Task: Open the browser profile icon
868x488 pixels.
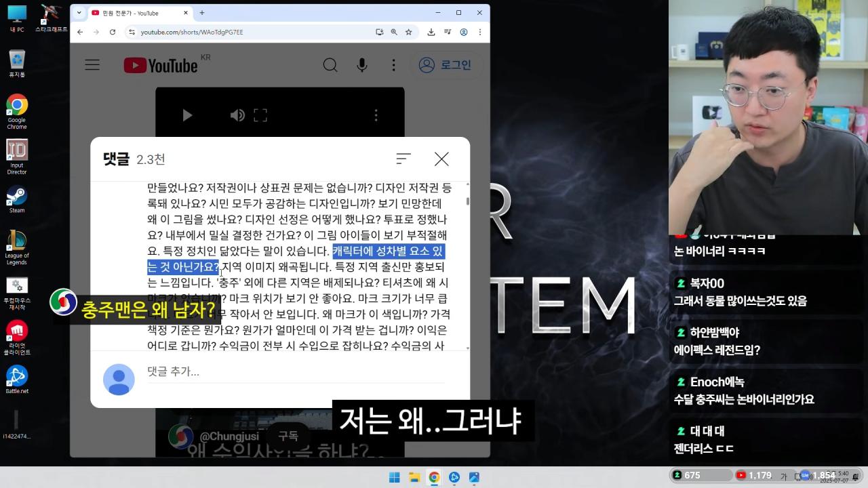Action: point(464,32)
